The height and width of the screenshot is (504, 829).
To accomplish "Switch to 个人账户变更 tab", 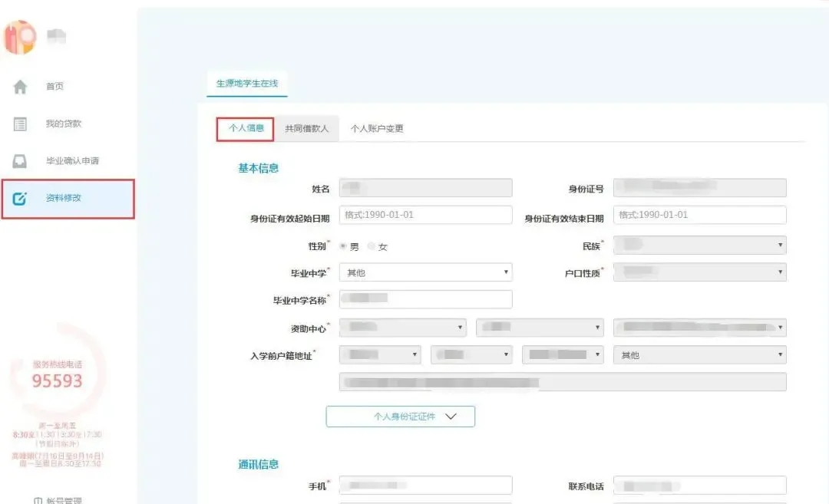I will [377, 128].
